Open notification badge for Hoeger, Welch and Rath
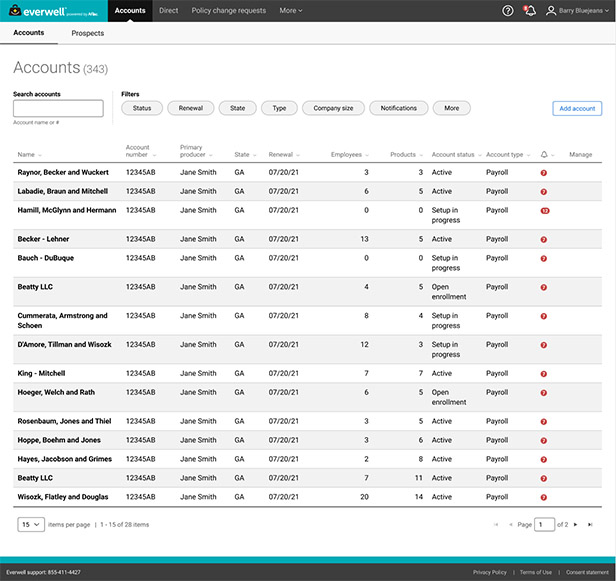The height and width of the screenshot is (581, 616). click(x=544, y=393)
